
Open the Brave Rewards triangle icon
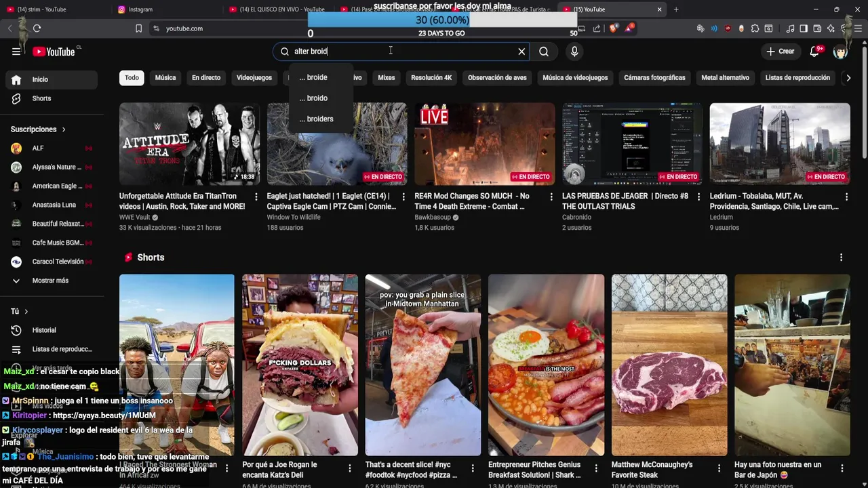point(629,28)
